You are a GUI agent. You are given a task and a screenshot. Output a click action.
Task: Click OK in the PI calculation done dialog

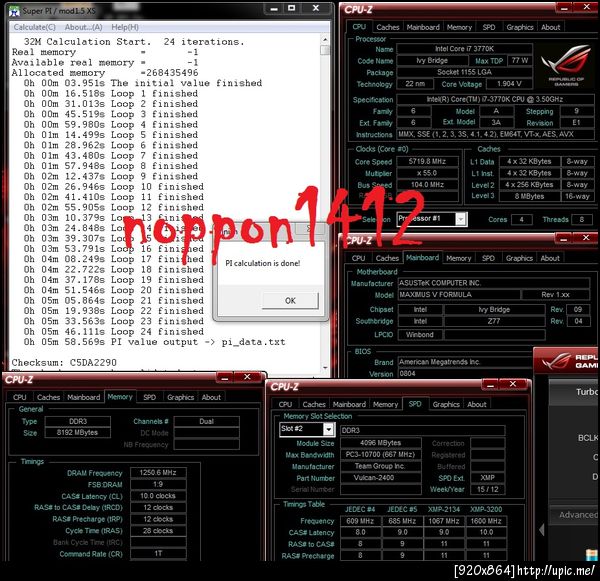tap(290, 301)
